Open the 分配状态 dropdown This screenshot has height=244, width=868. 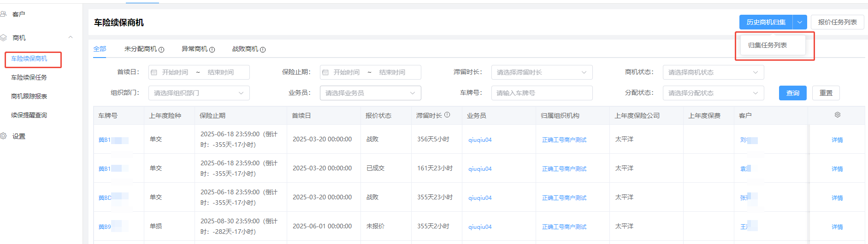point(713,93)
